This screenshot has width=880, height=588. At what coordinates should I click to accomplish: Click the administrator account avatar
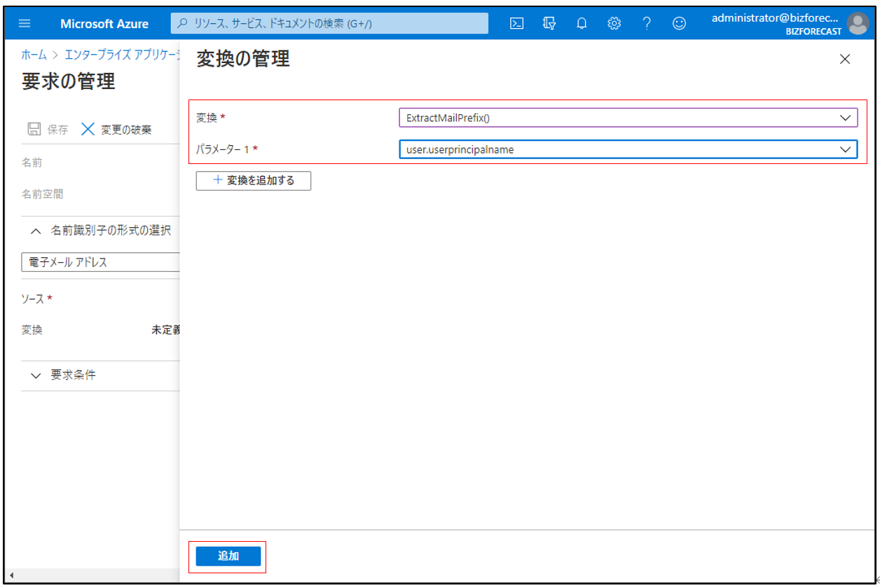click(857, 23)
